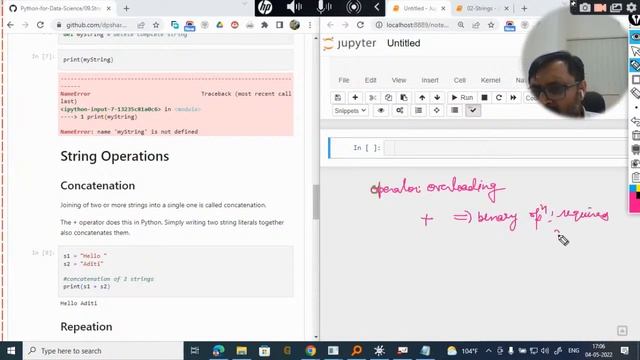The width and height of the screenshot is (640, 360).
Task: Open the Kernel menu in Jupyter
Action: (x=490, y=80)
